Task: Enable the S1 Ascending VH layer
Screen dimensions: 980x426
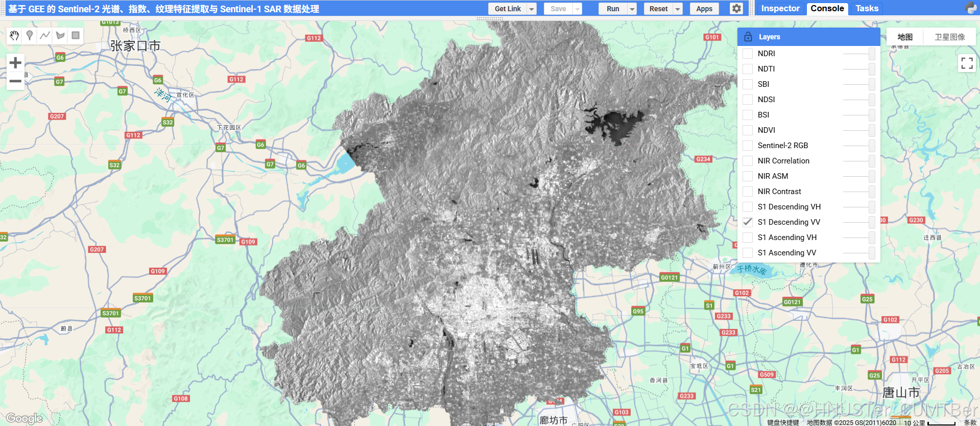Action: pos(748,238)
